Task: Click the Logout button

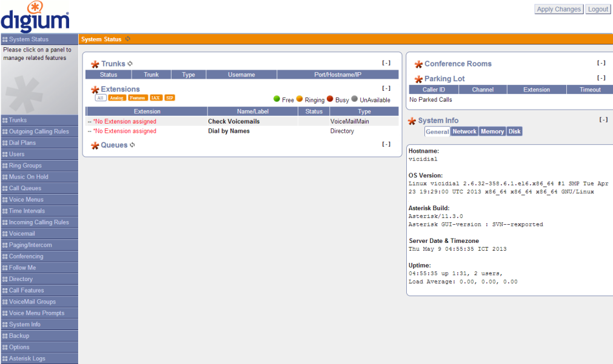Action: 598,9
